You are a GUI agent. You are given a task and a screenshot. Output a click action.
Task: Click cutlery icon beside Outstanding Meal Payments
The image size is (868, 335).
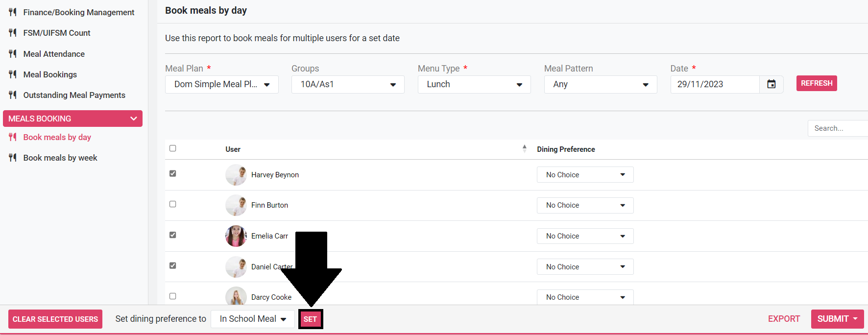pos(13,95)
